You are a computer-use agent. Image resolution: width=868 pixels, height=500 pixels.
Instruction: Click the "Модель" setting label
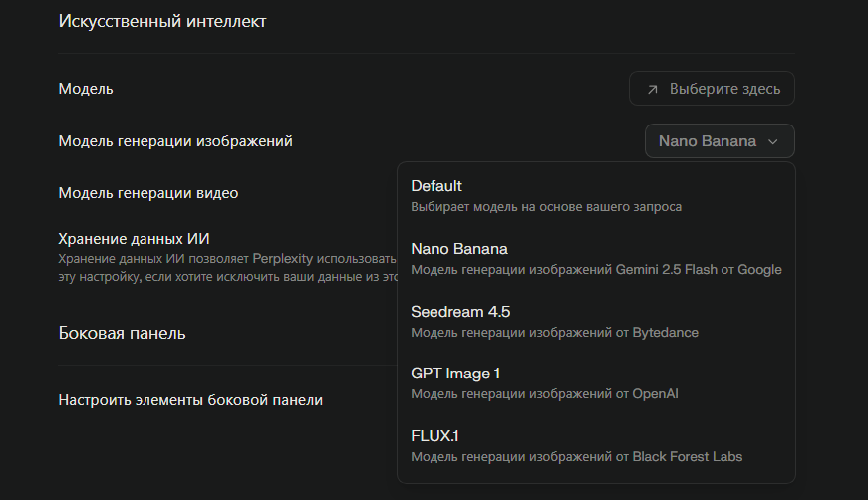tap(86, 89)
